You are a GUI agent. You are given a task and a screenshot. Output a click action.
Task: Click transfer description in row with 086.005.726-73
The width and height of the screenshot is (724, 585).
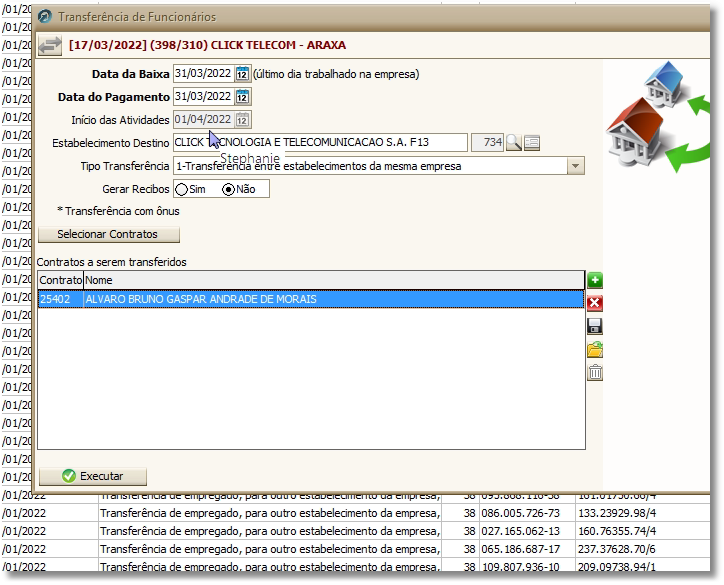(270, 513)
